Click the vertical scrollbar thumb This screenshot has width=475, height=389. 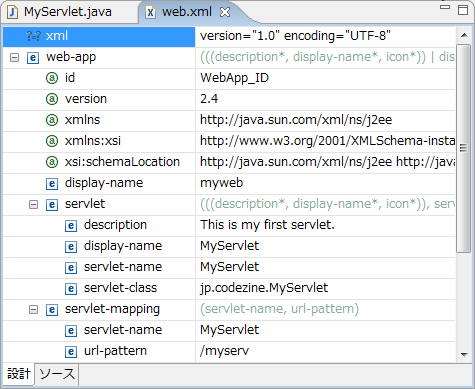[463, 148]
